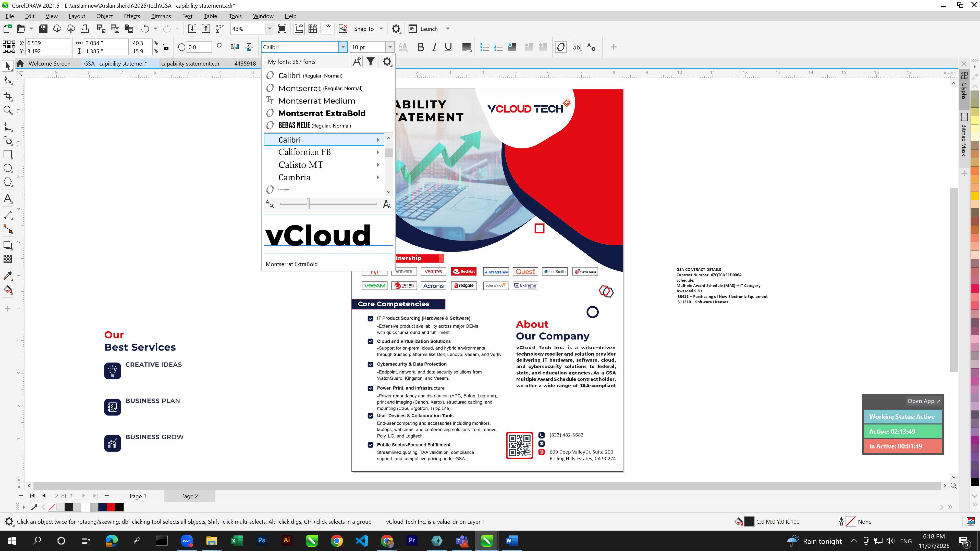Click the rotation angle input field
This screenshot has width=980, height=551.
(199, 47)
